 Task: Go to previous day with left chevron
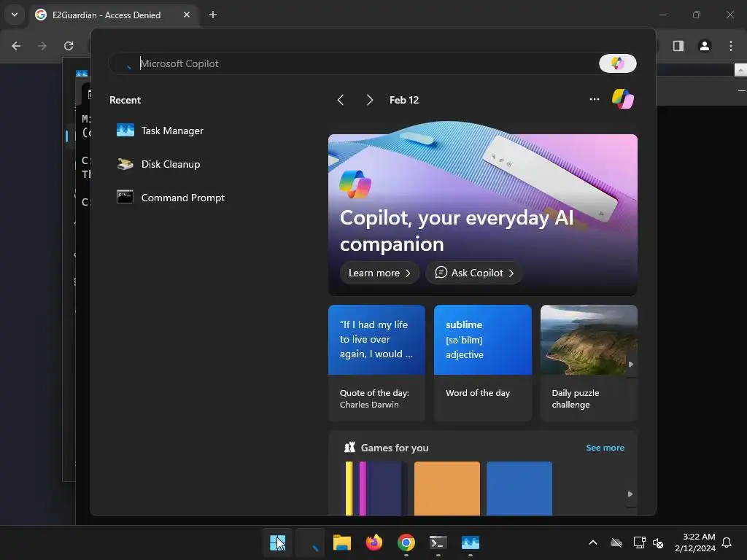click(341, 100)
